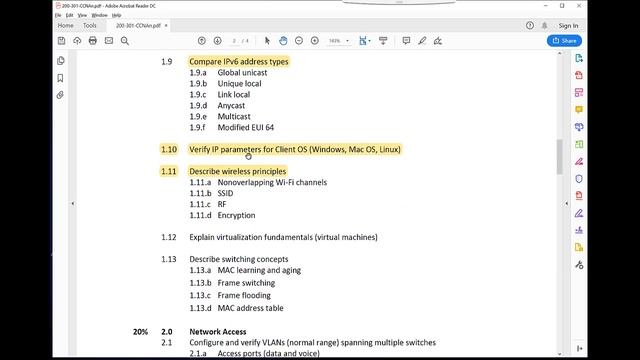This screenshot has height=360, width=640.
Task: Open notifications bell icon
Action: pos(544,26)
